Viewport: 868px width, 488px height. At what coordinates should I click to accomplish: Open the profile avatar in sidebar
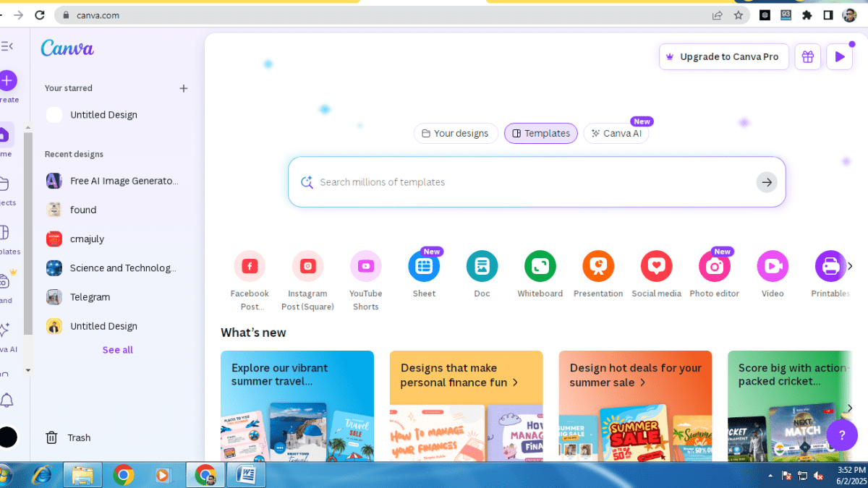coord(7,437)
